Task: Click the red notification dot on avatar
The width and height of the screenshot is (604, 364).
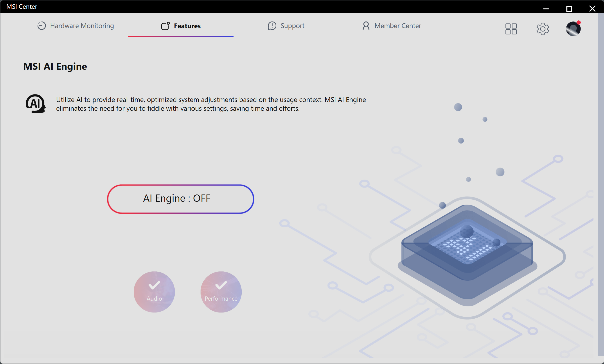Action: (579, 23)
